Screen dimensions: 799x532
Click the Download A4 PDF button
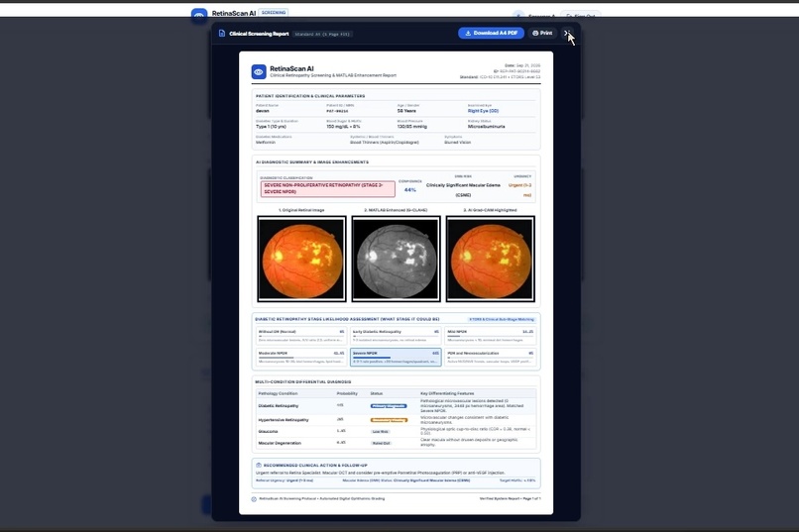(491, 33)
